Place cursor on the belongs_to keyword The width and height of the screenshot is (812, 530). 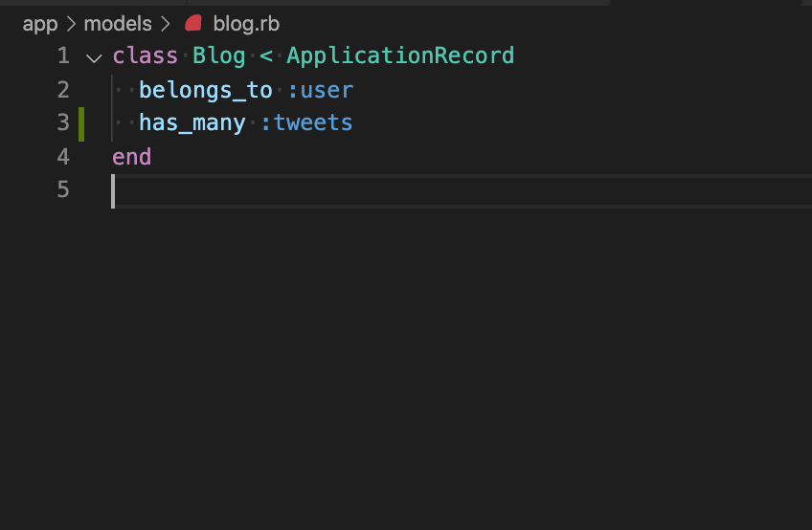click(x=206, y=90)
